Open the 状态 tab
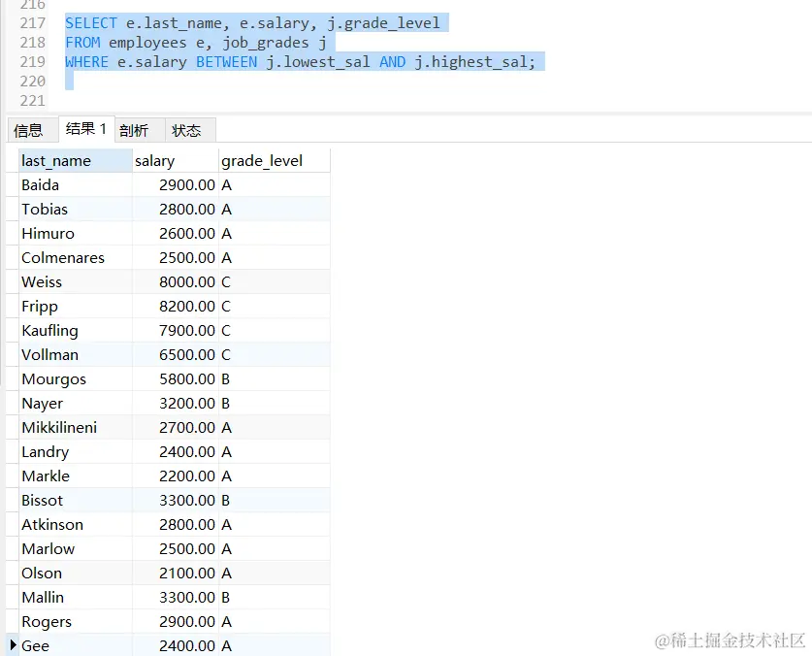Viewport: 812px width, 656px height. click(x=189, y=130)
